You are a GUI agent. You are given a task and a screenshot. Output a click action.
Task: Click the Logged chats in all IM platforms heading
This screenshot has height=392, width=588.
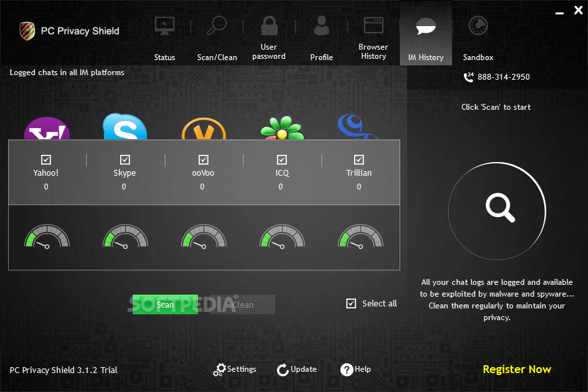coord(67,73)
